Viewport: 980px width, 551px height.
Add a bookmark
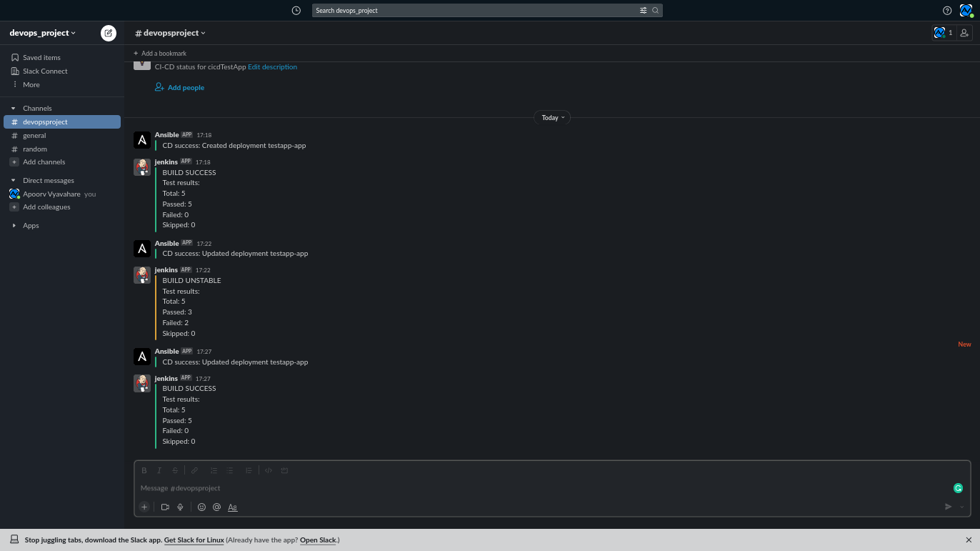(x=160, y=54)
